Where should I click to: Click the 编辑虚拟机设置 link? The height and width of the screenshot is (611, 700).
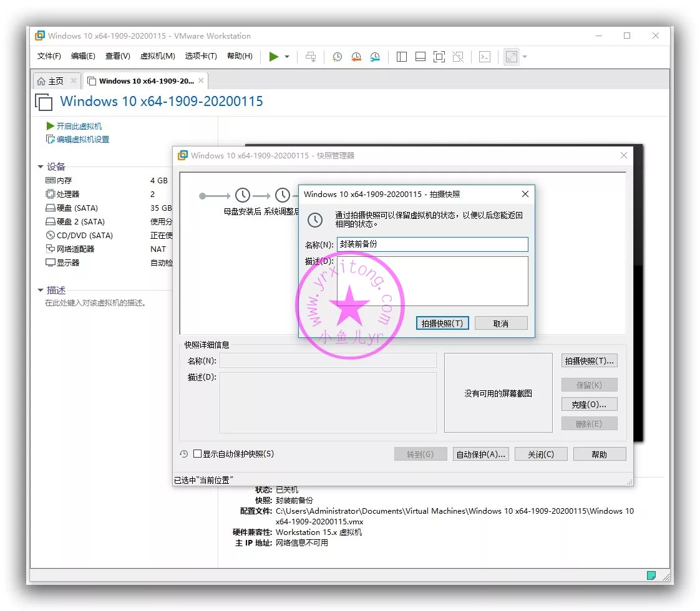[82, 140]
